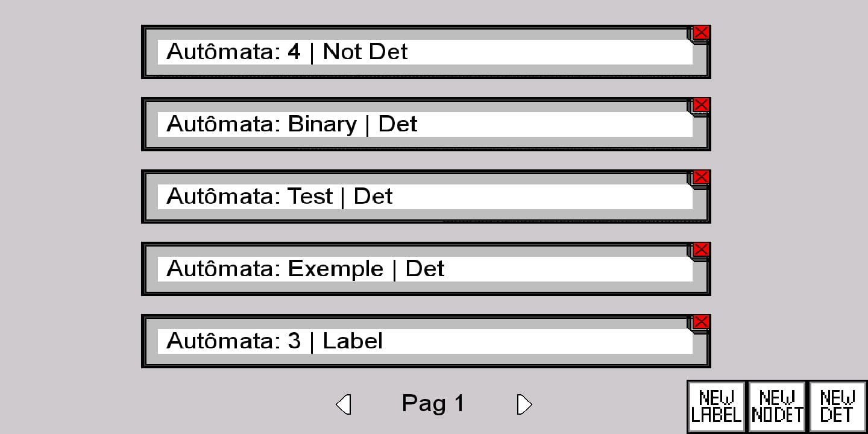Screen dimensions: 868x434
Task: Click the Not Det text in first row
Action: point(365,52)
